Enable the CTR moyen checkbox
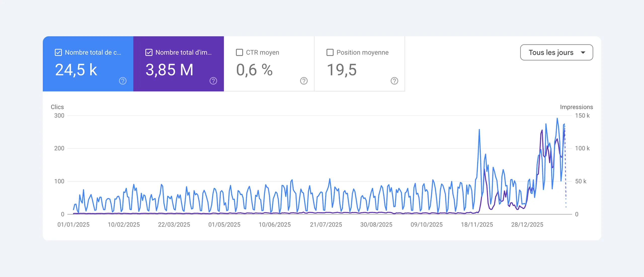This screenshot has height=277, width=644. pos(239,52)
